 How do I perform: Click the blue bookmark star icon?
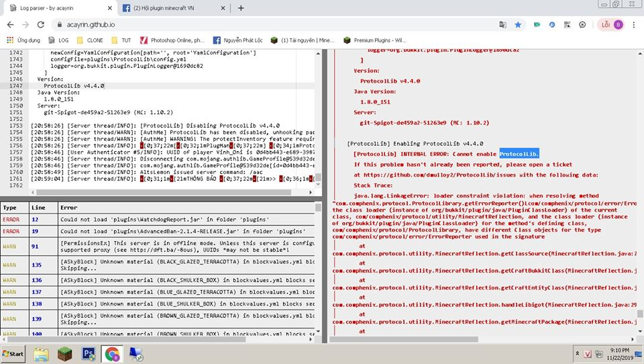coord(518,25)
